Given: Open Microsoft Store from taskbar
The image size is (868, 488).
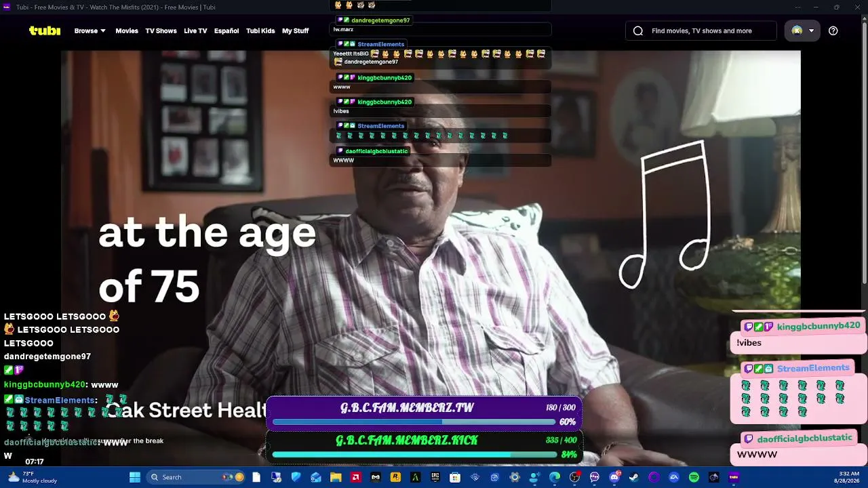Looking at the screenshot, I should click(455, 477).
